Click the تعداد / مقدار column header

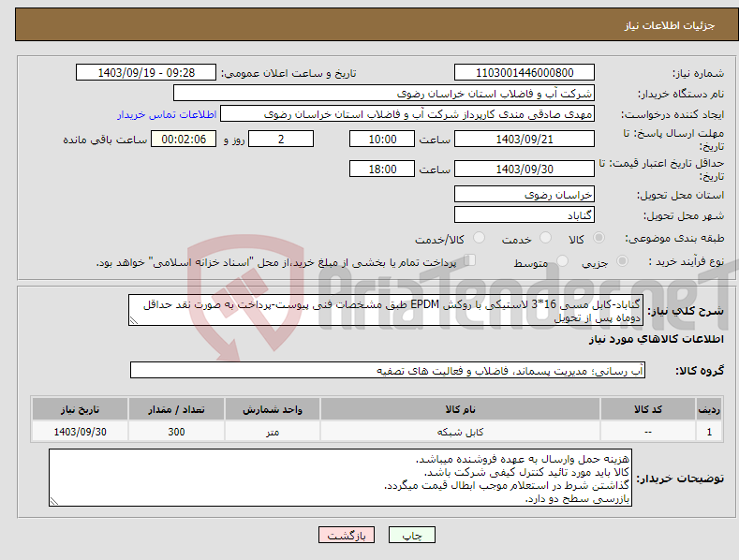coord(176,409)
